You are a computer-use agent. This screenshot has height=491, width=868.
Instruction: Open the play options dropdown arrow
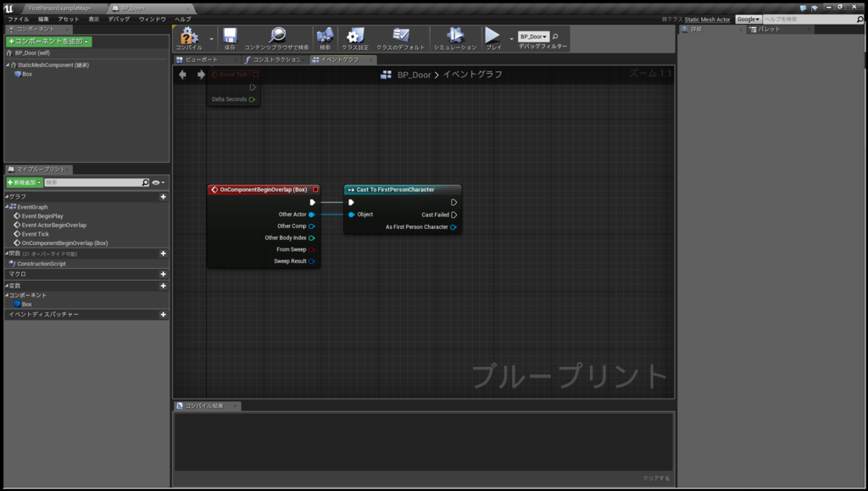(511, 39)
